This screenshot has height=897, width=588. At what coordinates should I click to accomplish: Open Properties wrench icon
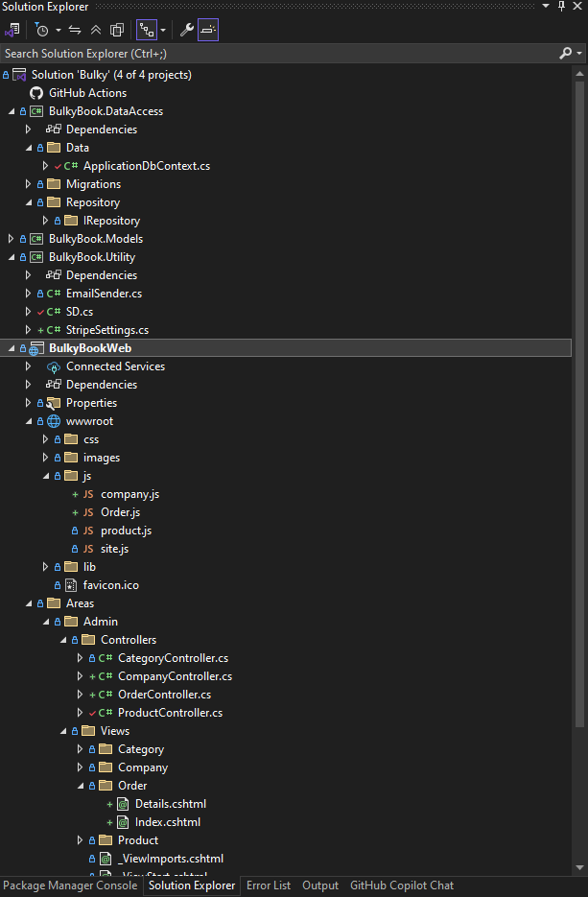[186, 30]
